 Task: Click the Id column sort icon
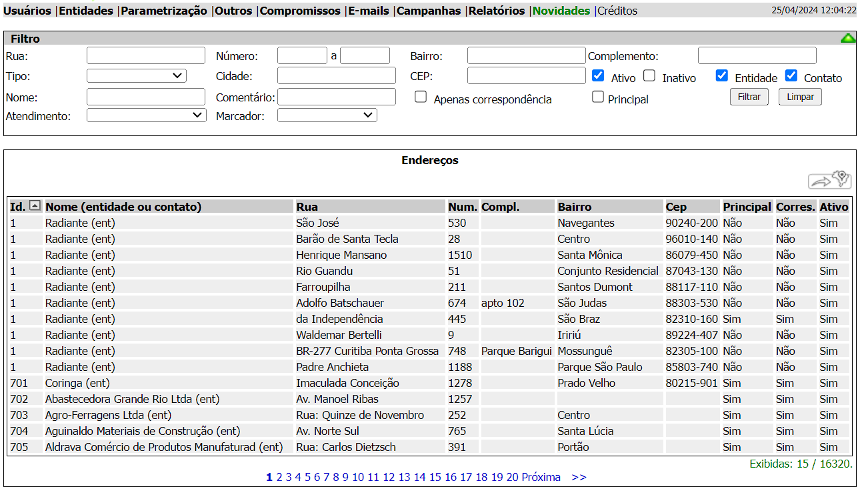tap(35, 206)
